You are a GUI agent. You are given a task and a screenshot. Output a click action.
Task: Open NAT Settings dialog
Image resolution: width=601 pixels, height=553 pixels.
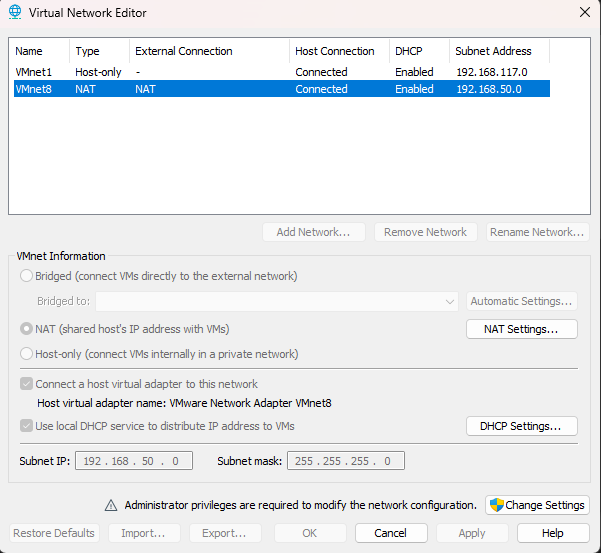pos(522,329)
